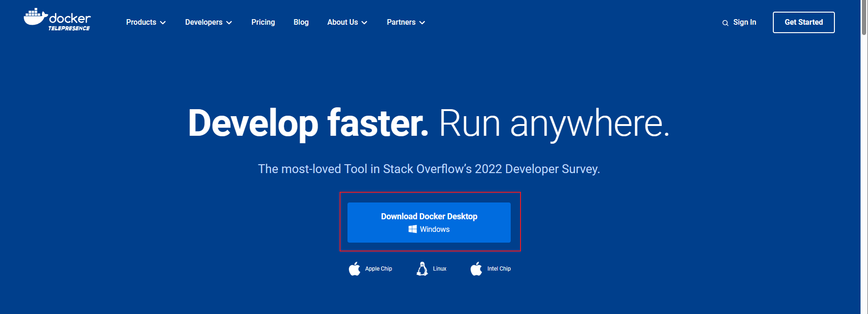Expand the Developers dropdown chevron
Image resolution: width=868 pixels, height=314 pixels.
[229, 23]
